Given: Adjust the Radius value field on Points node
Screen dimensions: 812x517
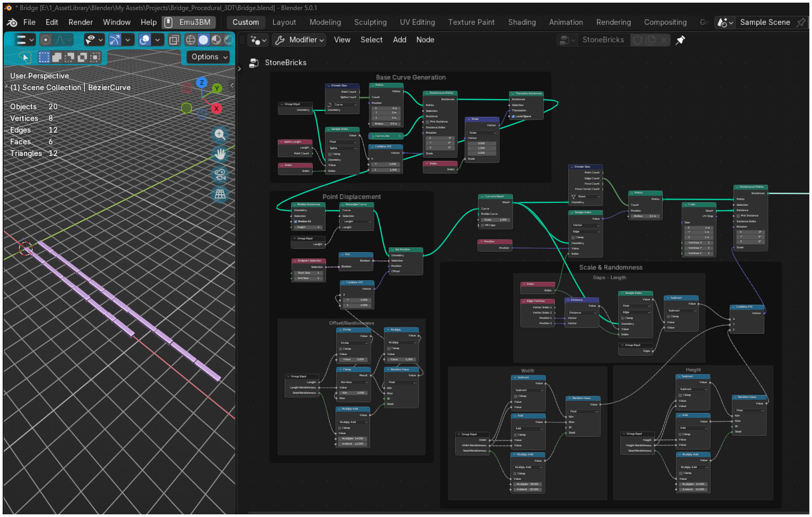Looking at the screenshot, I should point(386,124).
